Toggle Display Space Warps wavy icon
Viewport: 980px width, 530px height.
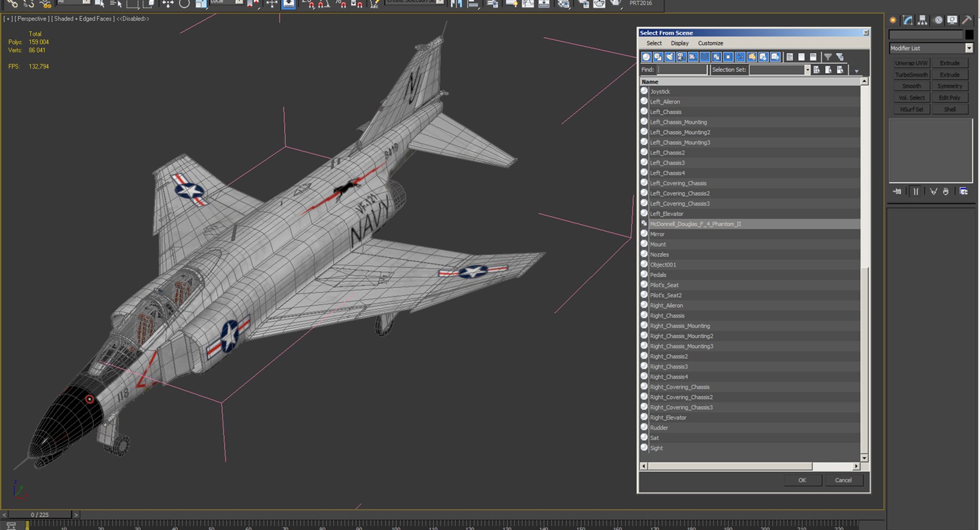pyautogui.click(x=705, y=57)
